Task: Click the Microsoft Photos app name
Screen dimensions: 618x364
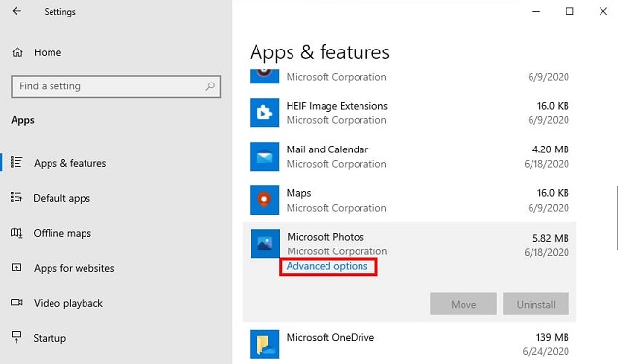Action: (x=326, y=237)
